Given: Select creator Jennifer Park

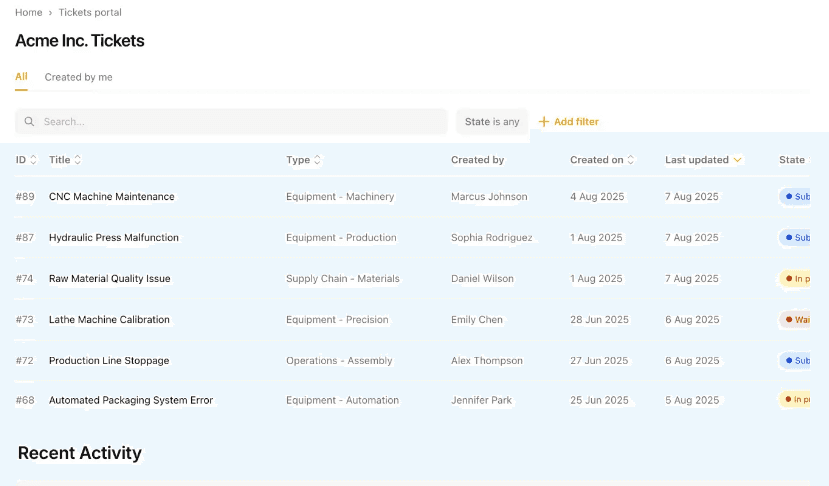Looking at the screenshot, I should pyautogui.click(x=482, y=400).
